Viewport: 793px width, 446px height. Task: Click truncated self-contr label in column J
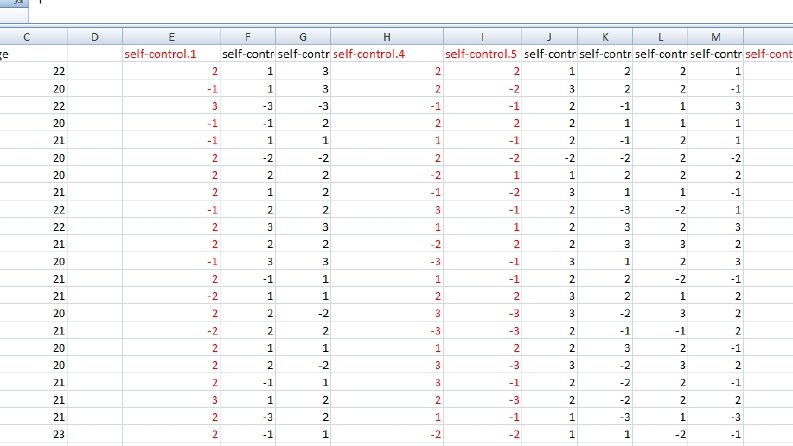click(549, 54)
